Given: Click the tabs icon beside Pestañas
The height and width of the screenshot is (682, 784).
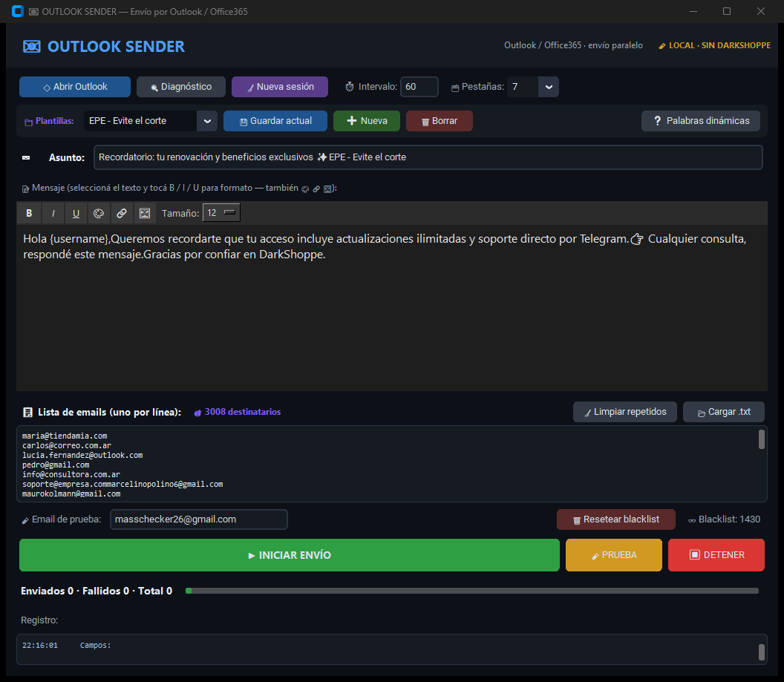Looking at the screenshot, I should point(455,88).
